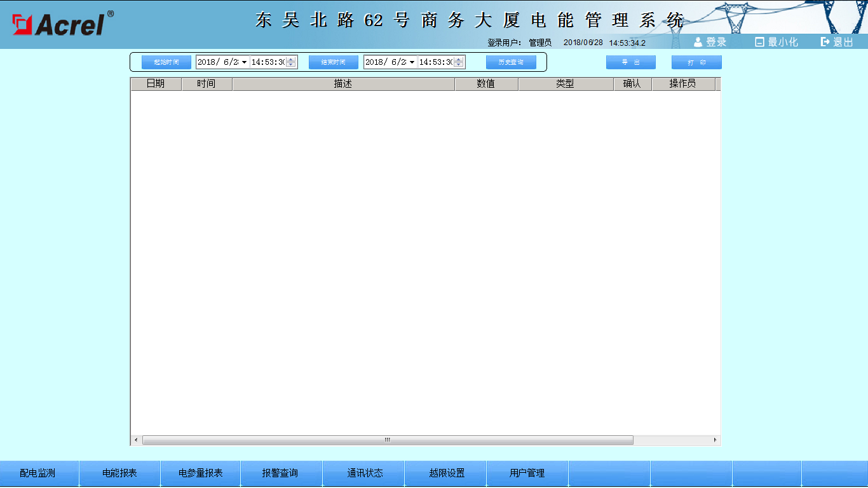868x488 pixels.
Task: Click into the end time field
Action: point(435,62)
